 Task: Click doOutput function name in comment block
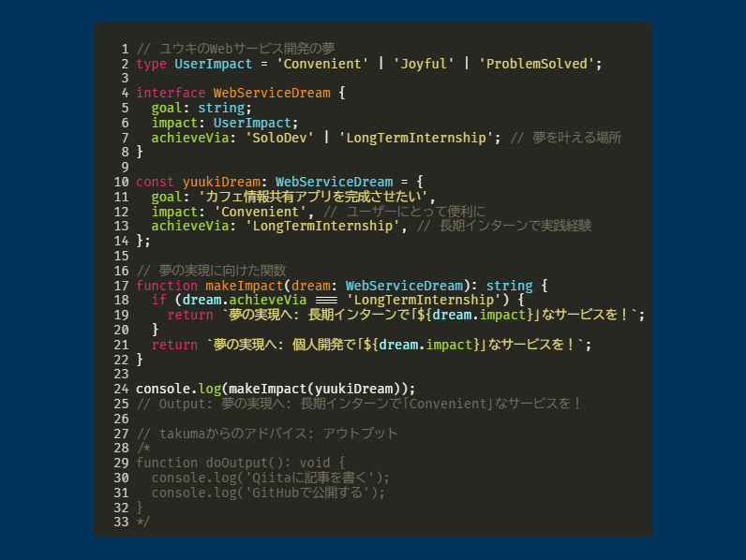[240, 463]
